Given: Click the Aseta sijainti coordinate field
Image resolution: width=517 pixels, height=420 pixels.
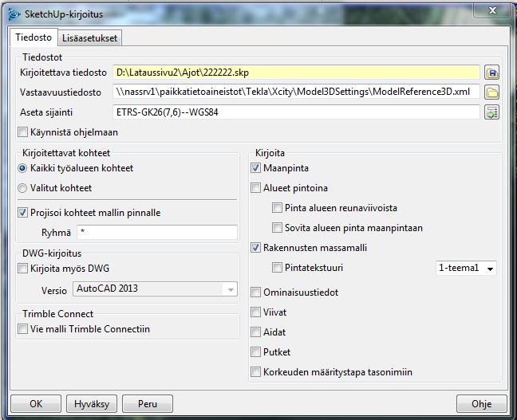Looking at the screenshot, I should tap(296, 112).
